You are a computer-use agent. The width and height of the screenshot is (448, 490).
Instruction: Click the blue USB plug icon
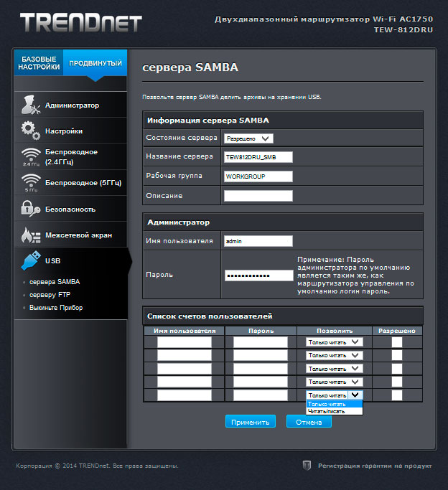[31, 260]
